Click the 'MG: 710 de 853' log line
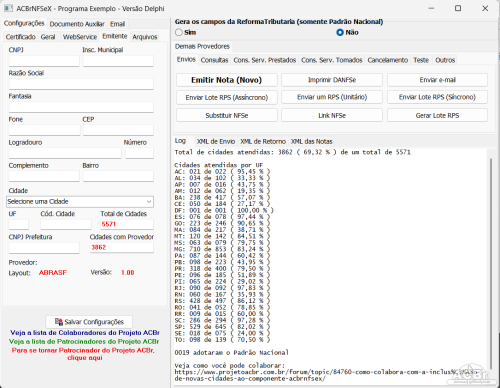The width and height of the screenshot is (500, 388). pos(222,249)
